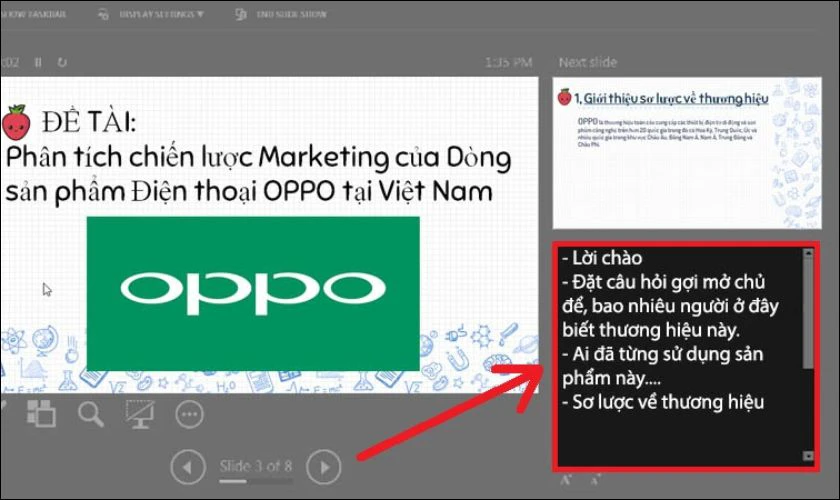Click the elapsed timer display
Image resolution: width=840 pixels, height=500 pixels.
point(10,63)
